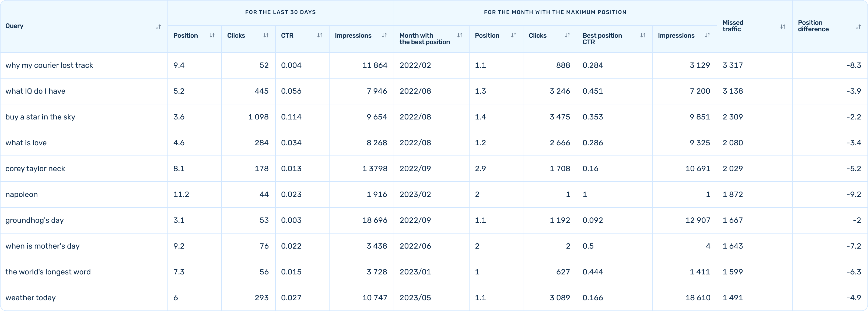Sort by maximum-position month Position icon

click(x=513, y=35)
